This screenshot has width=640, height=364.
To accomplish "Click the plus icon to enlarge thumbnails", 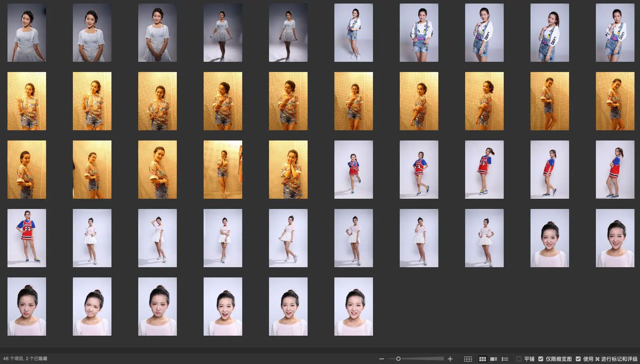I will click(x=450, y=359).
